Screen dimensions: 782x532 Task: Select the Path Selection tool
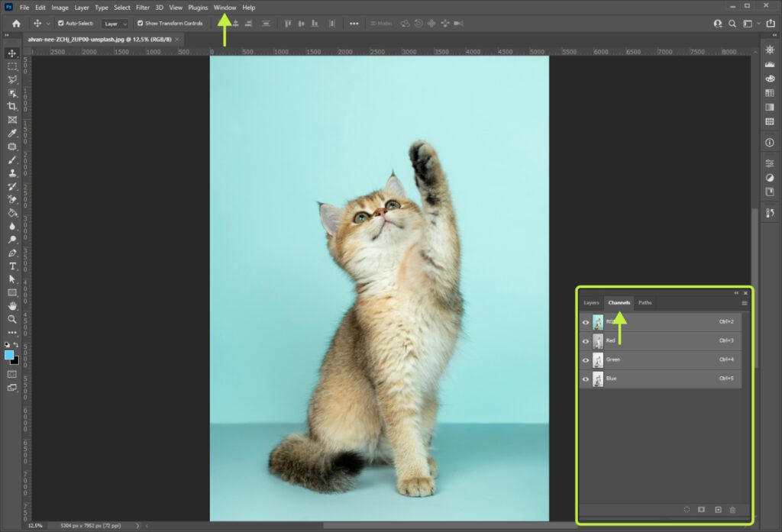(x=12, y=279)
